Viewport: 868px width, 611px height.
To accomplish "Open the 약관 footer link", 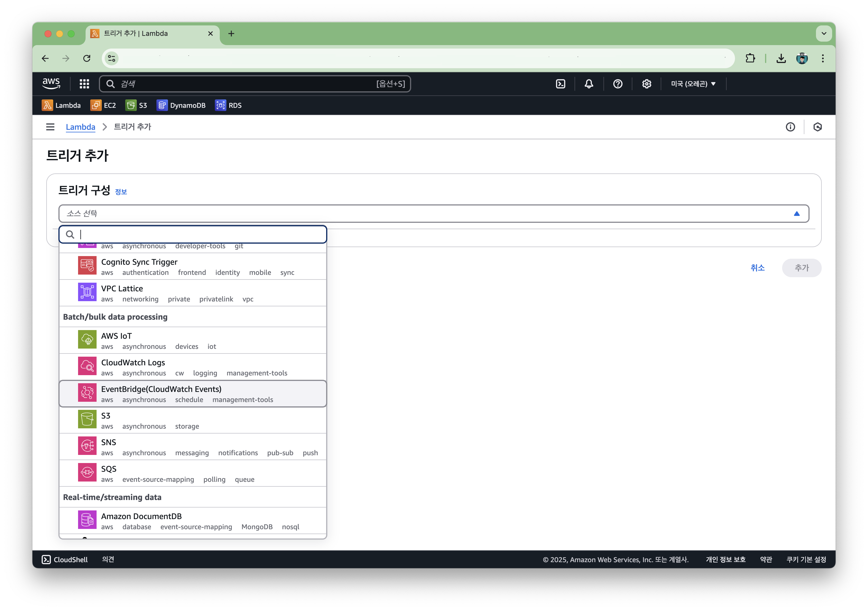I will (x=766, y=559).
